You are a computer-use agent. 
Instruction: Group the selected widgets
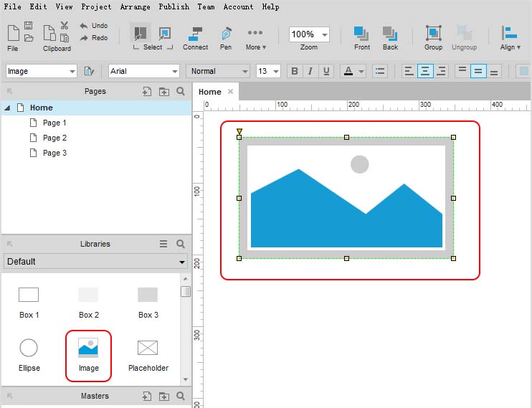click(x=433, y=38)
